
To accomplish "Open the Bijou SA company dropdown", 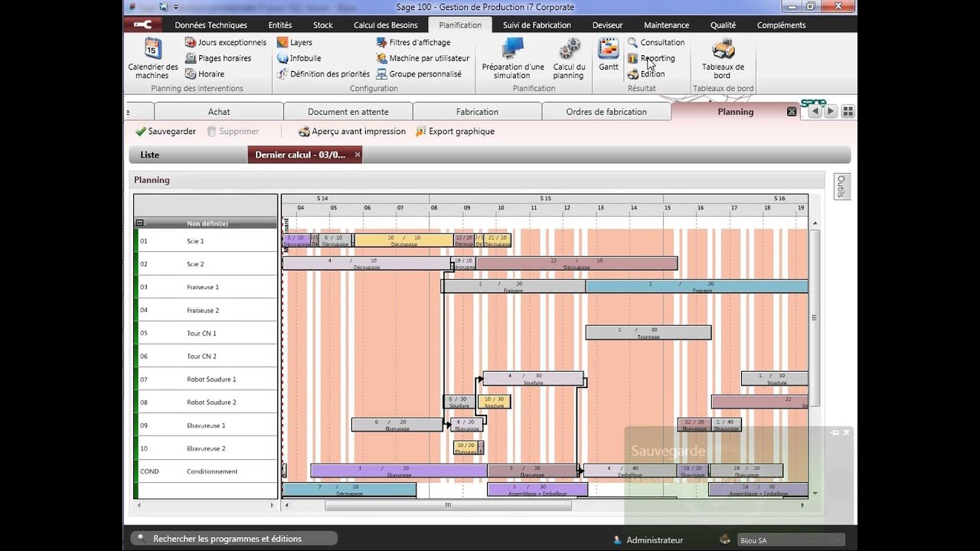I will [792, 540].
